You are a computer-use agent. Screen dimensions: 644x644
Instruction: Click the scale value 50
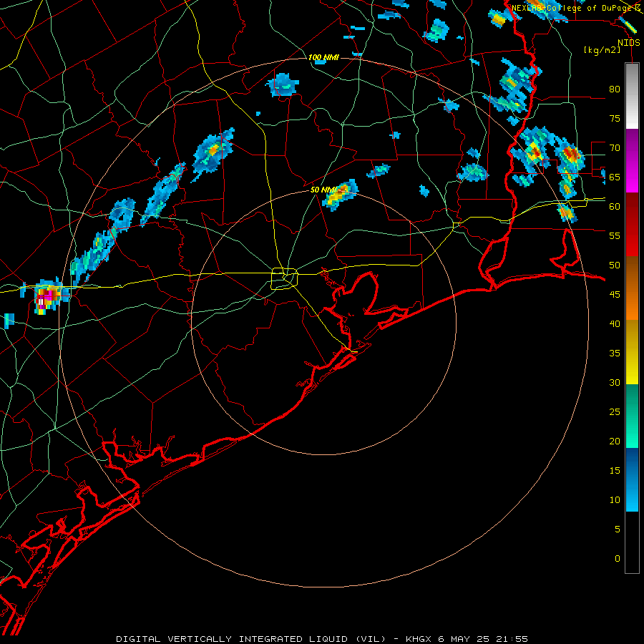tap(615, 265)
